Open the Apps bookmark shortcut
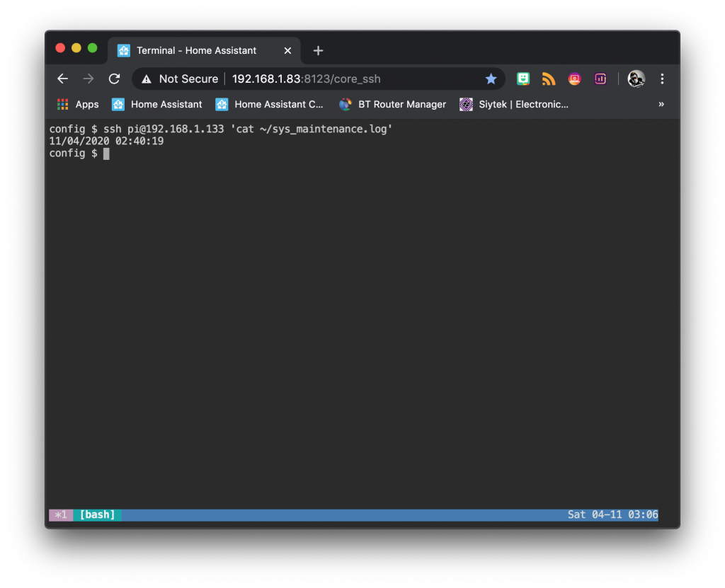725x588 pixels. click(x=78, y=105)
